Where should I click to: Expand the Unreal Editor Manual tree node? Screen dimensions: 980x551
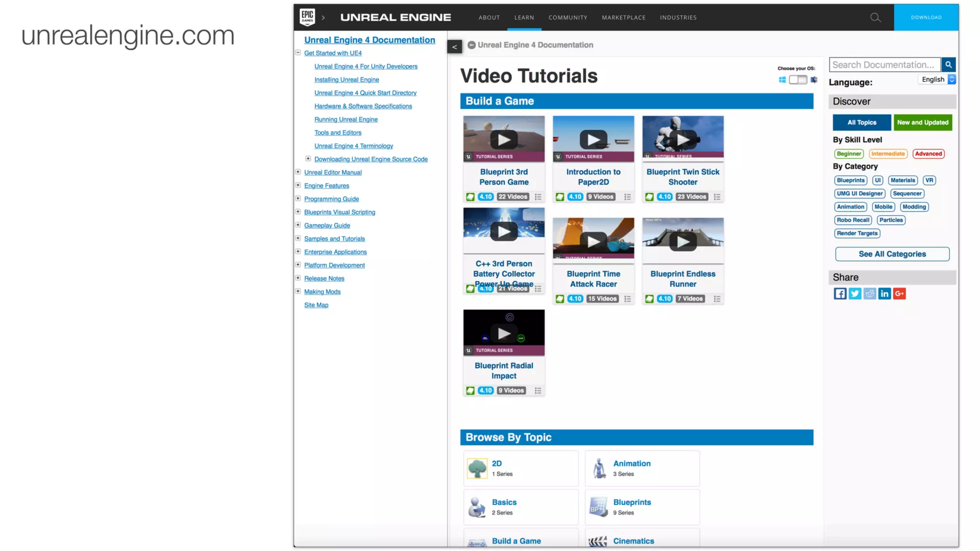tap(298, 172)
